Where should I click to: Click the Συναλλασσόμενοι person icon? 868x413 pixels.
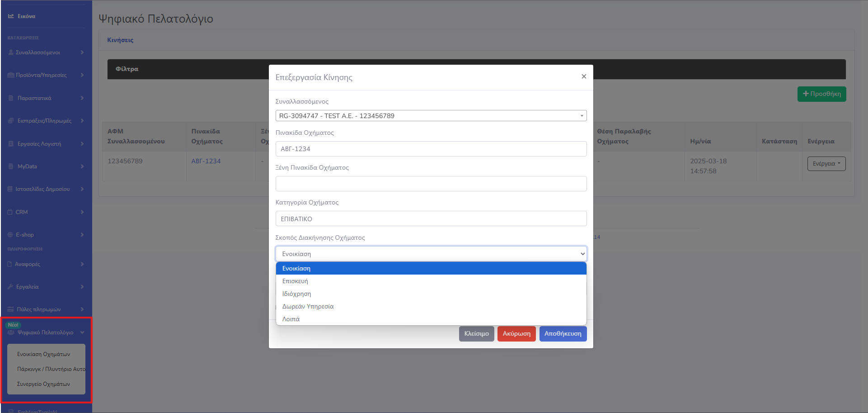pos(11,52)
